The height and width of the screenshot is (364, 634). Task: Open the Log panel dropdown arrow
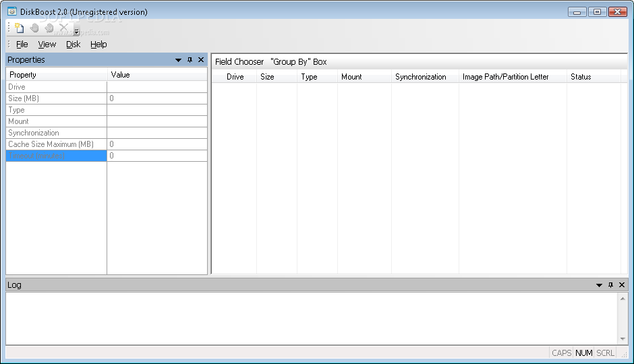[599, 285]
